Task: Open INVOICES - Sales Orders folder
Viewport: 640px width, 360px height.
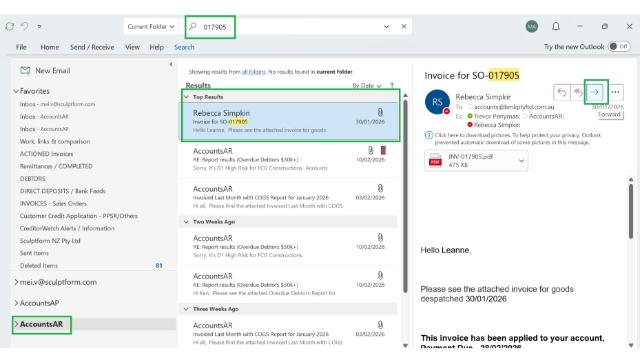Action: [x=53, y=203]
